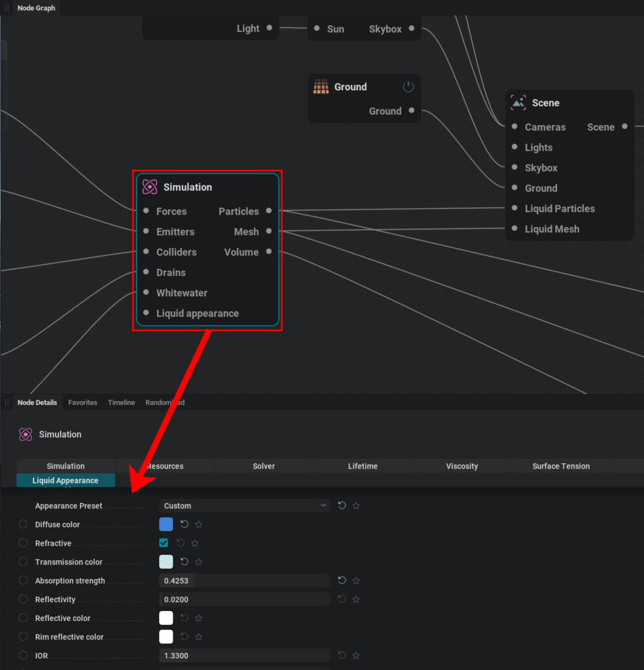The width and height of the screenshot is (644, 670).
Task: Click the Simulation node atom icon
Action: click(x=150, y=186)
